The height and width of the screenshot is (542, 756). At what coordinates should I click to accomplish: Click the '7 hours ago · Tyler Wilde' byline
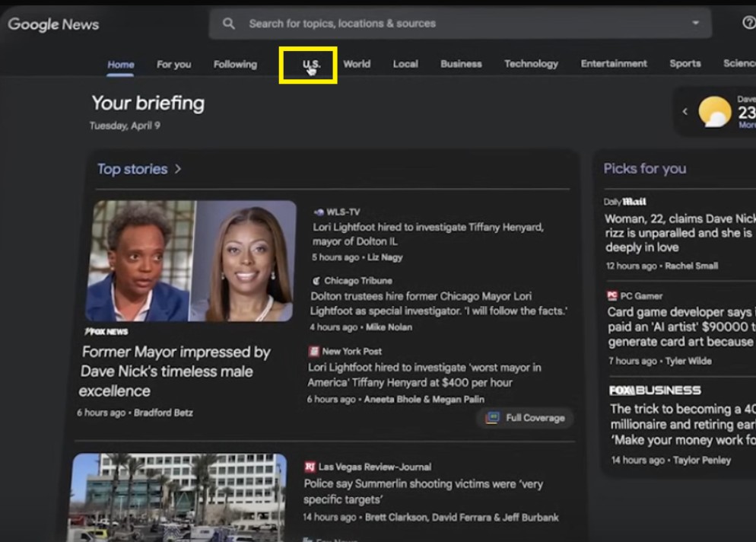[x=660, y=361]
